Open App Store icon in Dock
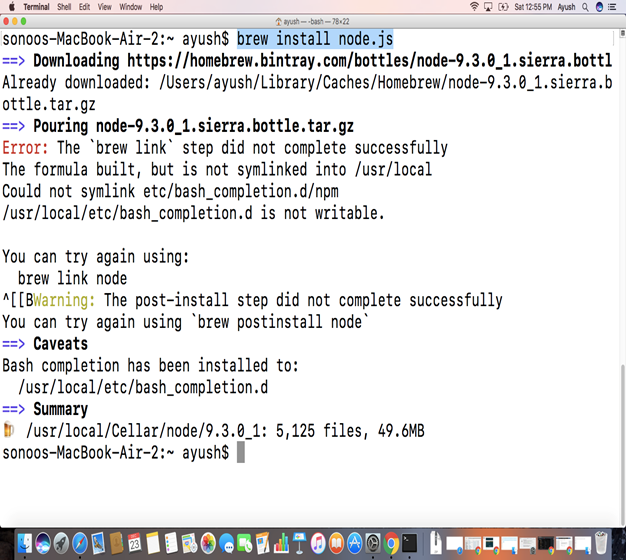This screenshot has width=626, height=560. pyautogui.click(x=355, y=544)
